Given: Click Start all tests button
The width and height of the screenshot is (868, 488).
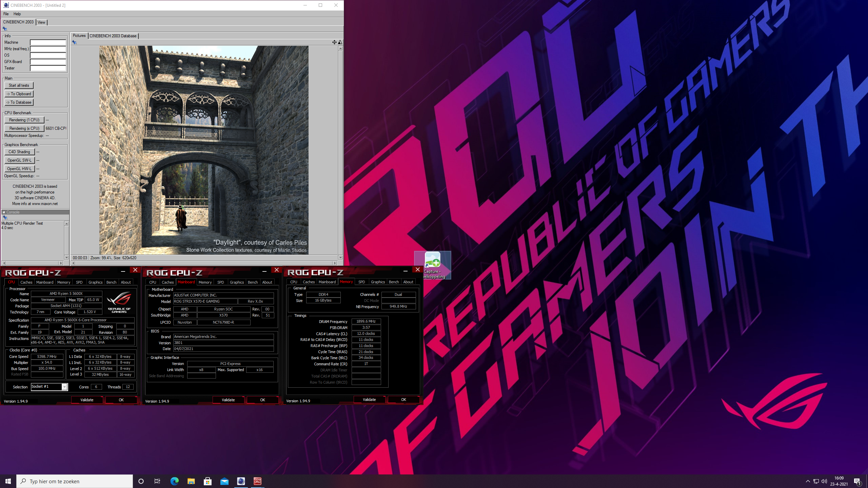Looking at the screenshot, I should (x=19, y=85).
